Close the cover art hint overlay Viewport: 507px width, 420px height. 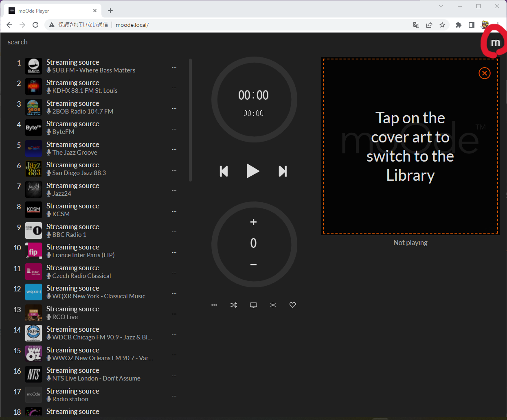pyautogui.click(x=484, y=73)
